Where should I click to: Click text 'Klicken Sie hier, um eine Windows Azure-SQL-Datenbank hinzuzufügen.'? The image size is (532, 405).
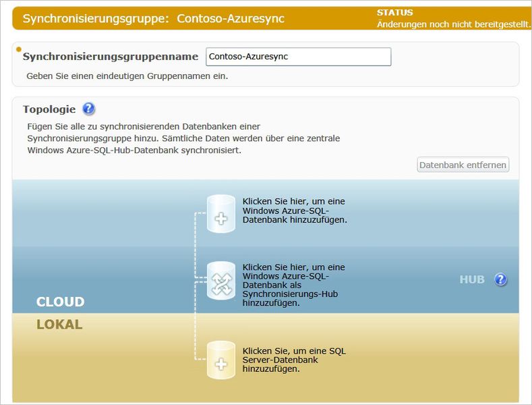295,211
